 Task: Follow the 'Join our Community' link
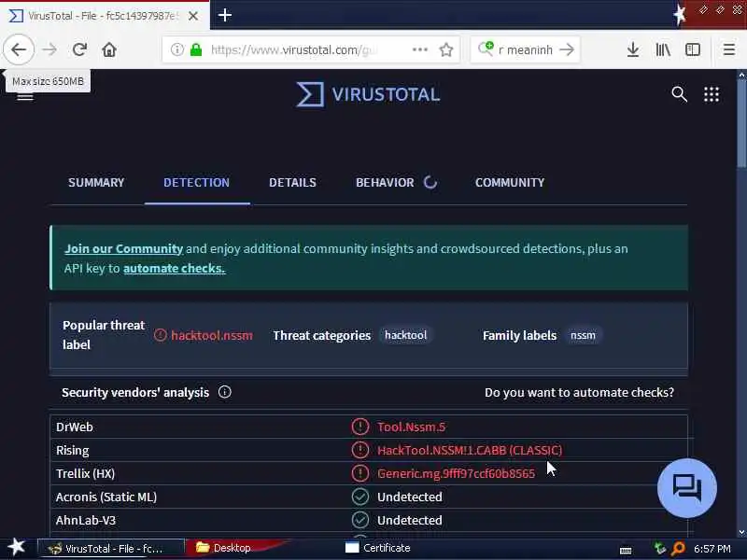coord(124,248)
